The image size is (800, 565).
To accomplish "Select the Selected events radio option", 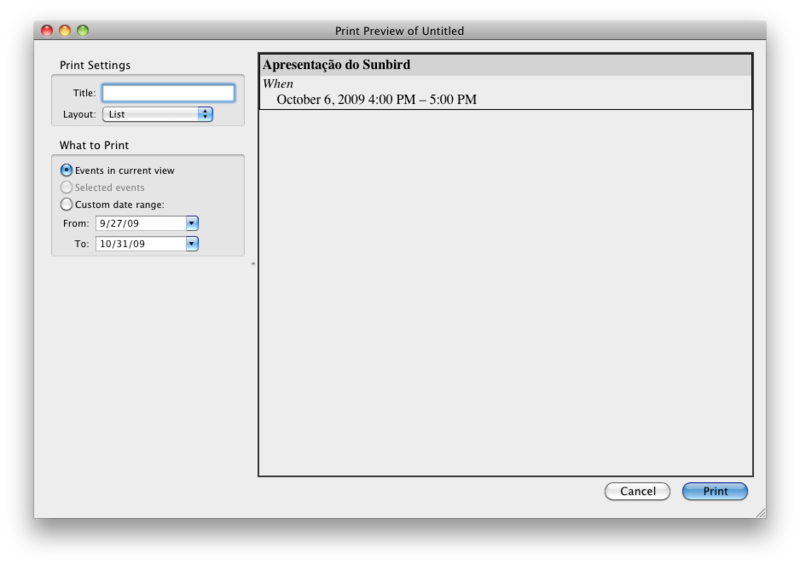I will click(x=66, y=187).
